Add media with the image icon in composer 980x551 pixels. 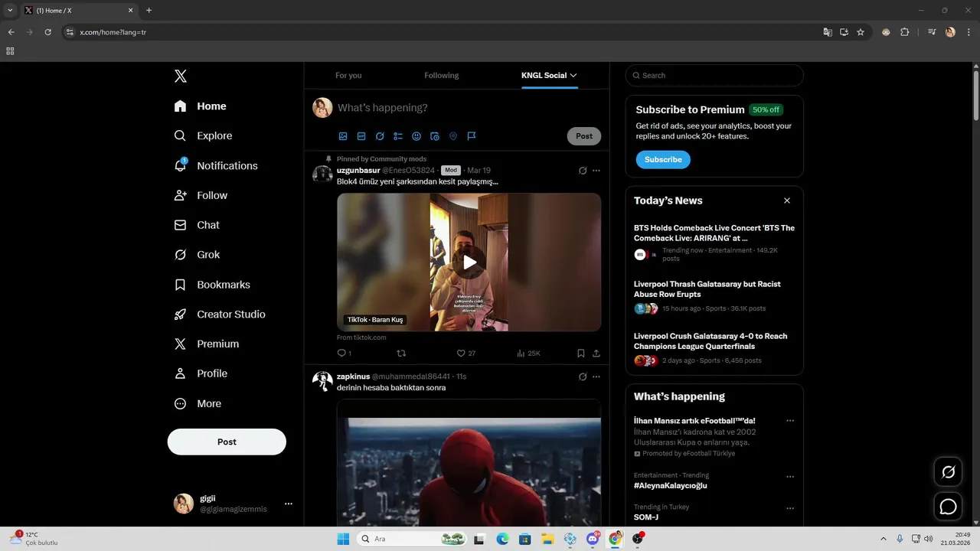click(x=343, y=136)
